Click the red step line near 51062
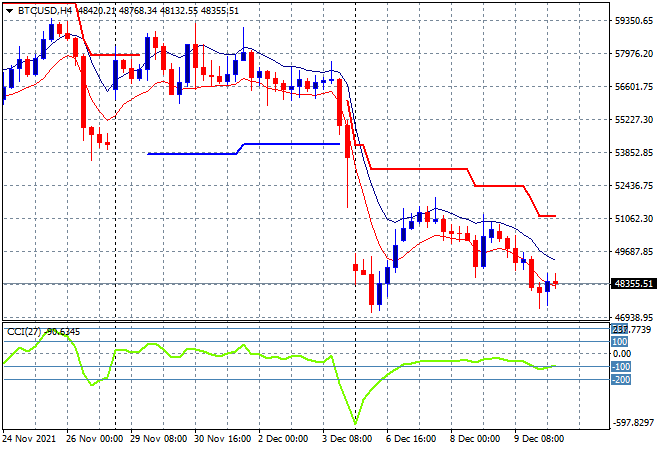 546,216
